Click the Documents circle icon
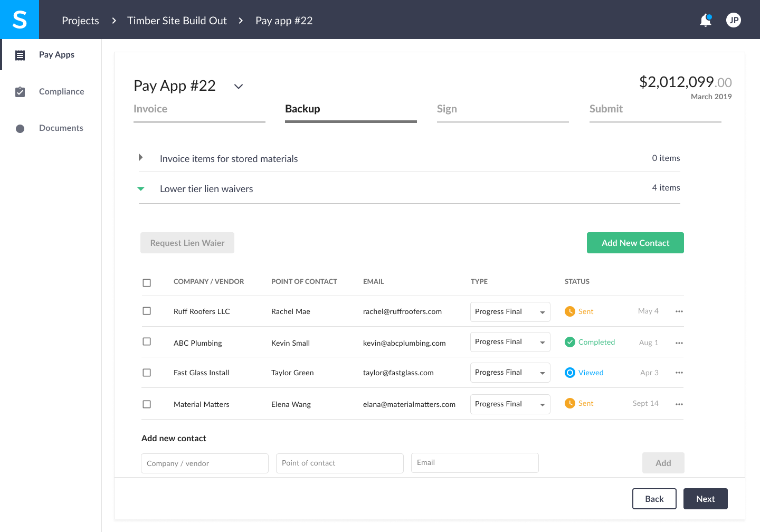Image resolution: width=760 pixels, height=532 pixels. click(x=20, y=128)
